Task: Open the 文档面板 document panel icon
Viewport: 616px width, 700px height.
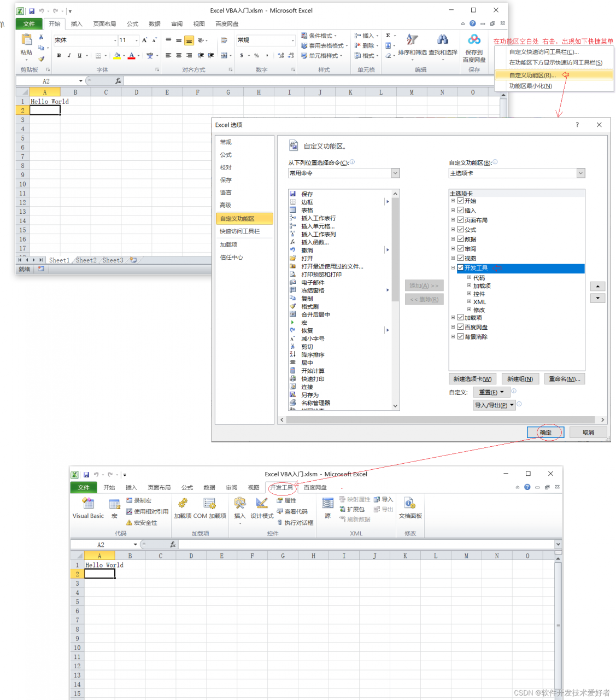Action: (410, 503)
